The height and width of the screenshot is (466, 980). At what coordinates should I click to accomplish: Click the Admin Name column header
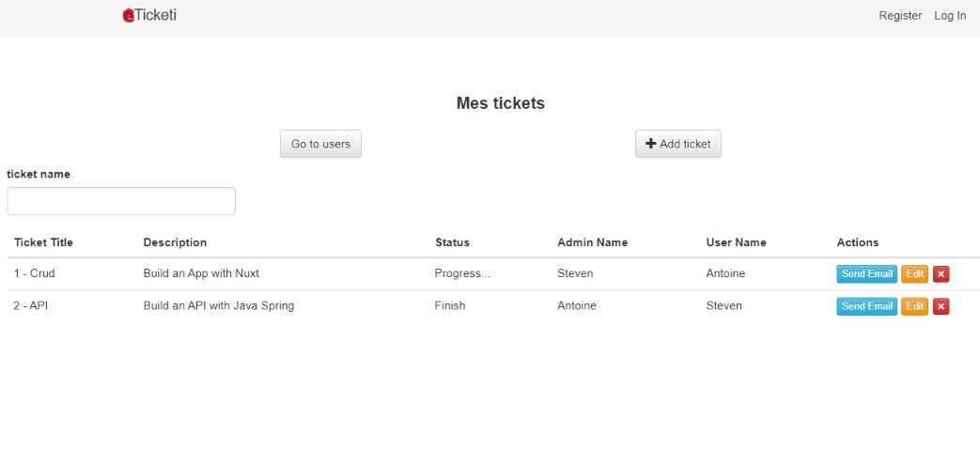(592, 242)
